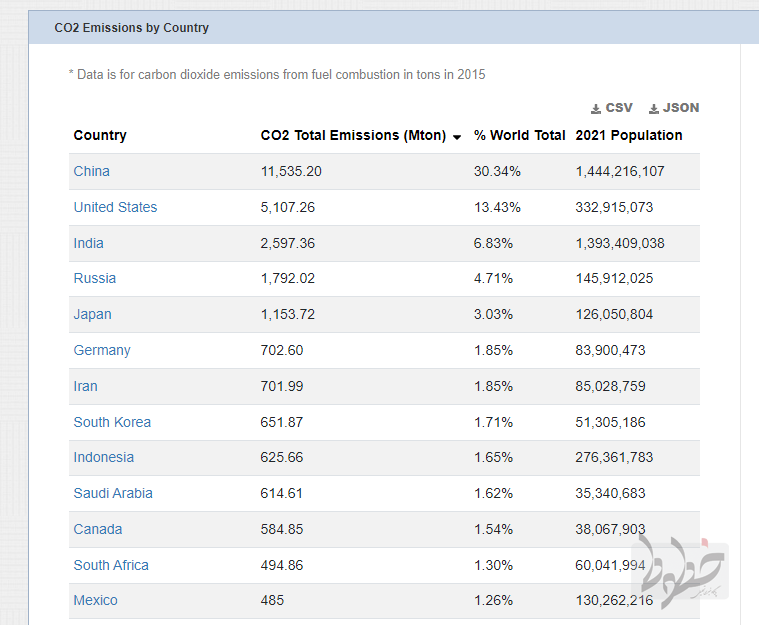Select India's emissions value 2,597.36
Screen dimensions: 759x625
[x=288, y=243]
